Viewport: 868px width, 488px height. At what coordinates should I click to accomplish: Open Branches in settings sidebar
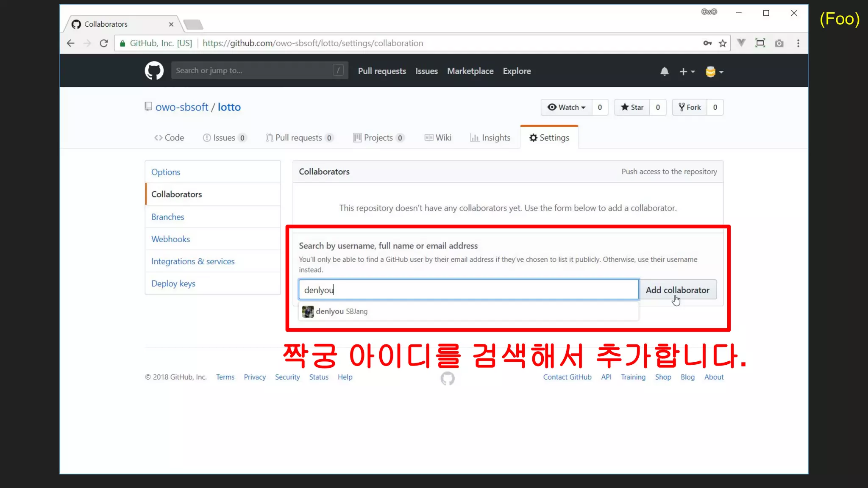pyautogui.click(x=213, y=217)
